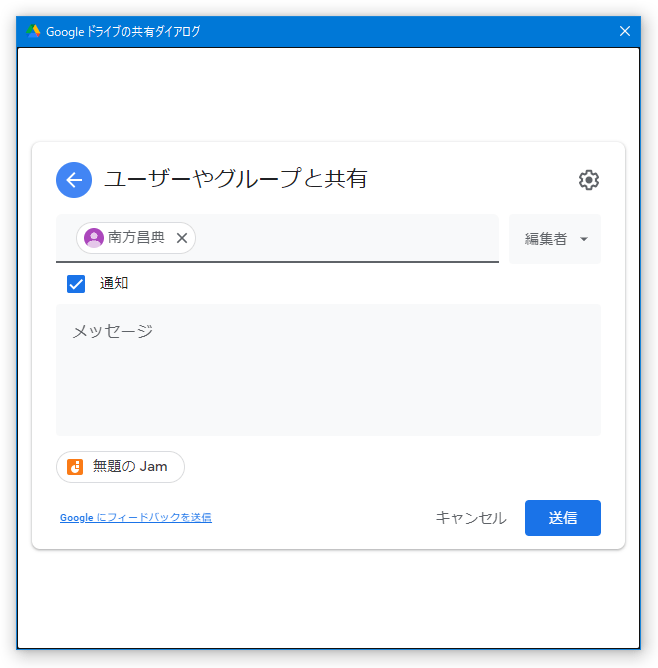Go back using the blue arrow icon
The height and width of the screenshot is (668, 658).
(x=74, y=180)
